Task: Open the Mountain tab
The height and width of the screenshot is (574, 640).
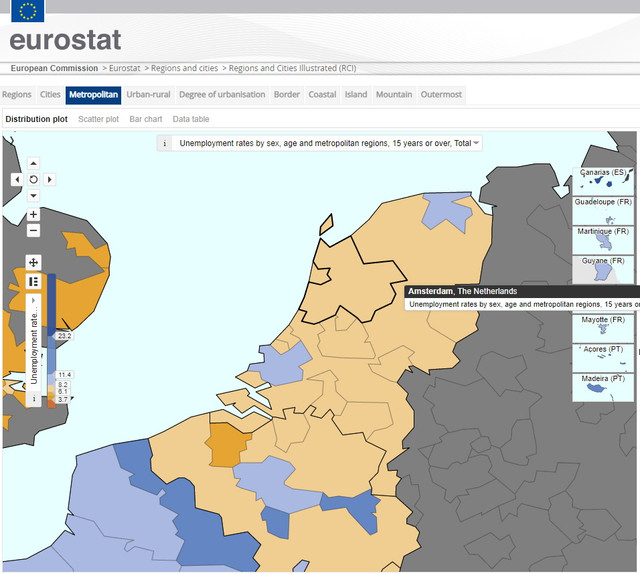Action: [394, 95]
